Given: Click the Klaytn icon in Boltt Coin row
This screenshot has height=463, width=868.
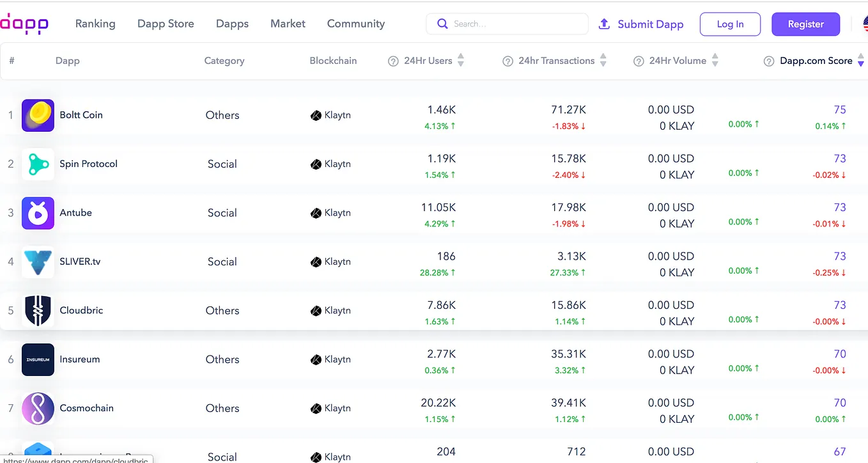Looking at the screenshot, I should (316, 116).
